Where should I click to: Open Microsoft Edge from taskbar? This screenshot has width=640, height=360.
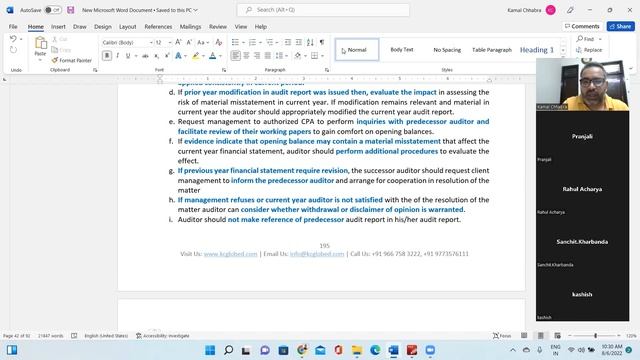375,350
